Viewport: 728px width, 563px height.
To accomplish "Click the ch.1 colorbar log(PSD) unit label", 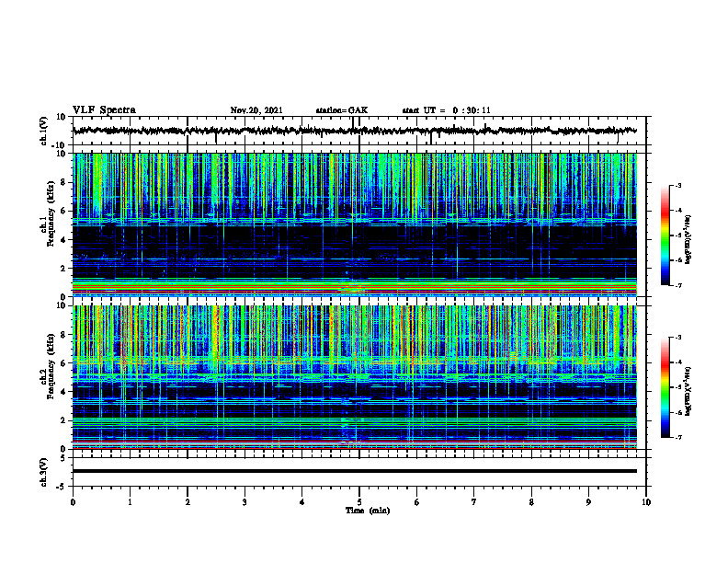I will click(688, 239).
